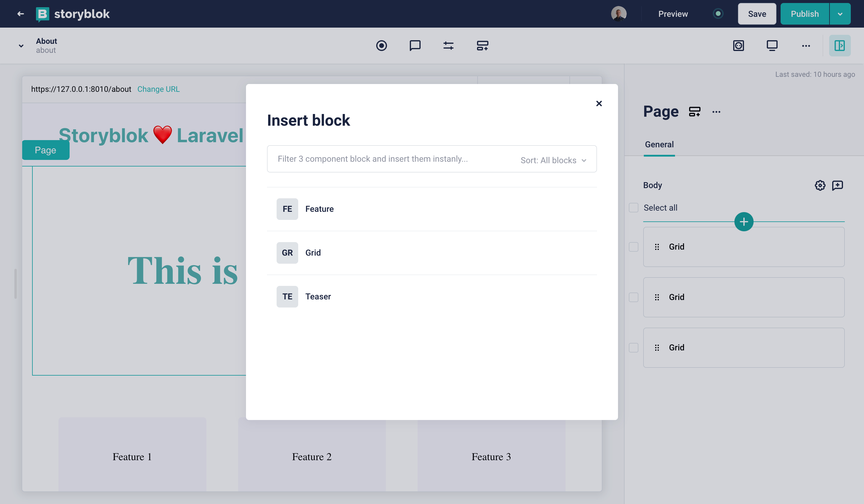Image resolution: width=864 pixels, height=504 pixels.
Task: Check the first Grid block checkbox
Action: 633,247
